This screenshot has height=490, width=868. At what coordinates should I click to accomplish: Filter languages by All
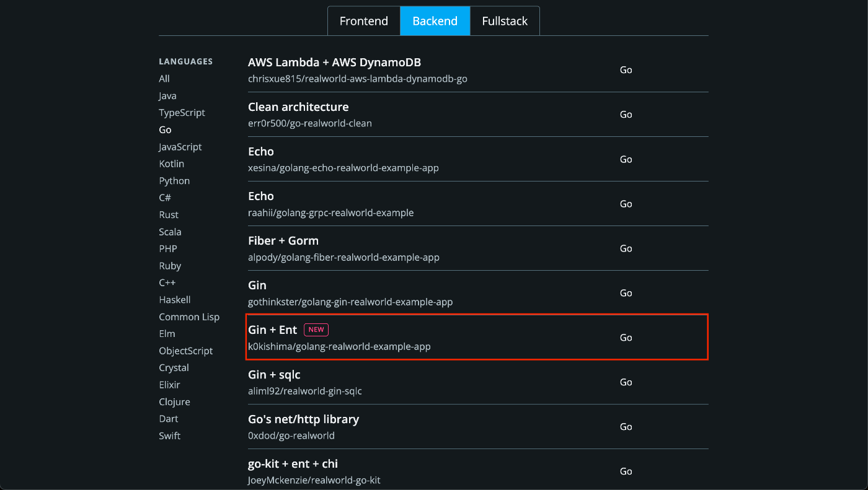point(164,79)
